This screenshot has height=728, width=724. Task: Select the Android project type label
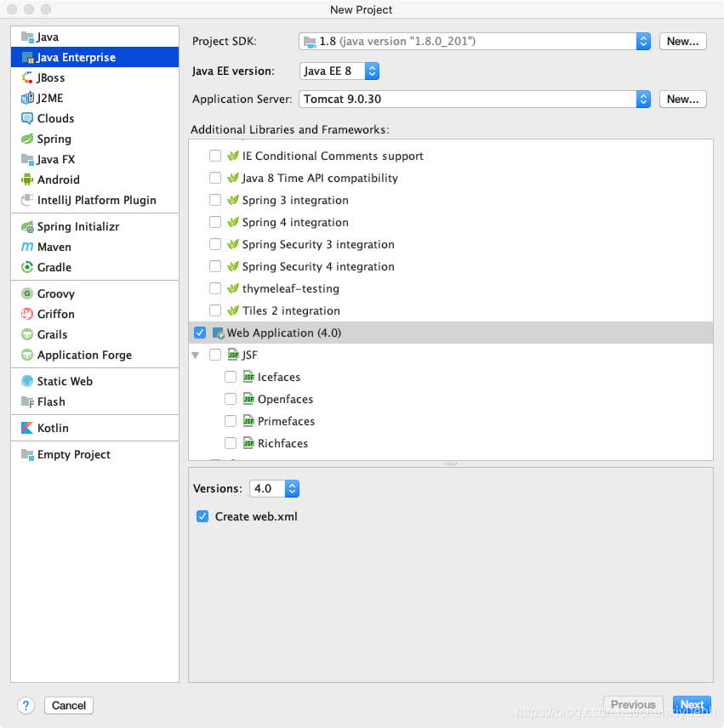point(59,179)
